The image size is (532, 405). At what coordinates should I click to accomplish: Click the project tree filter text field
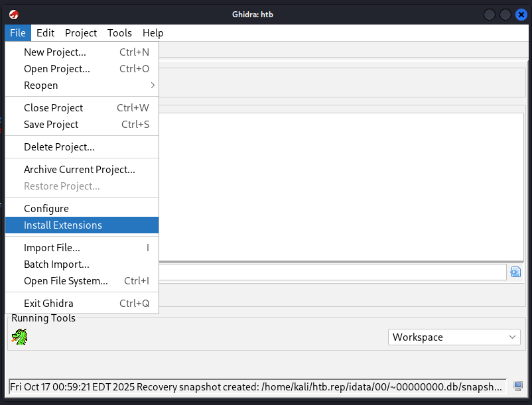click(x=332, y=272)
